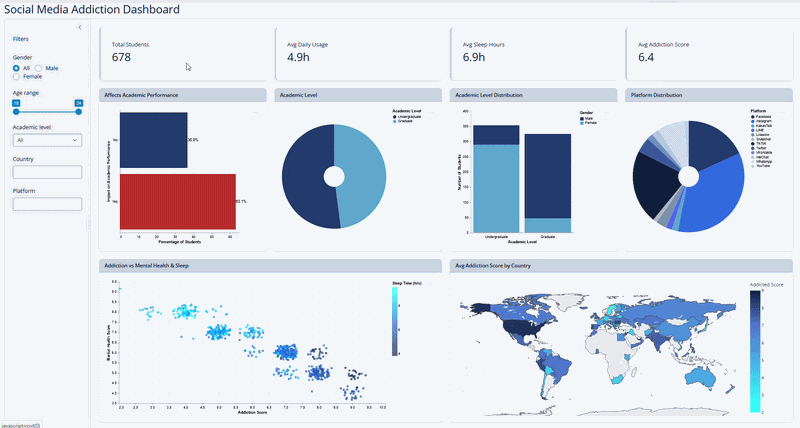Click the red Yes bar in Academic Performance chart

177,201
